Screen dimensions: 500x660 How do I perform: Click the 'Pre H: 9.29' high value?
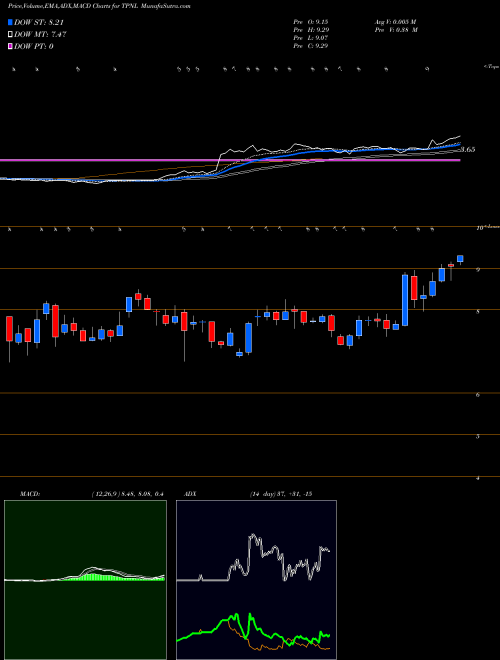click(311, 30)
